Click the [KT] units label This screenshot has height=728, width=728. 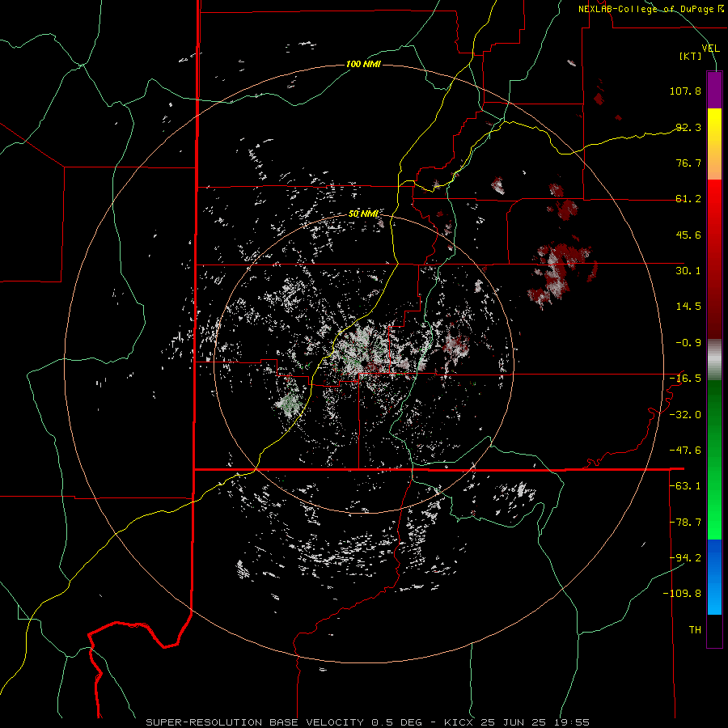[691, 56]
